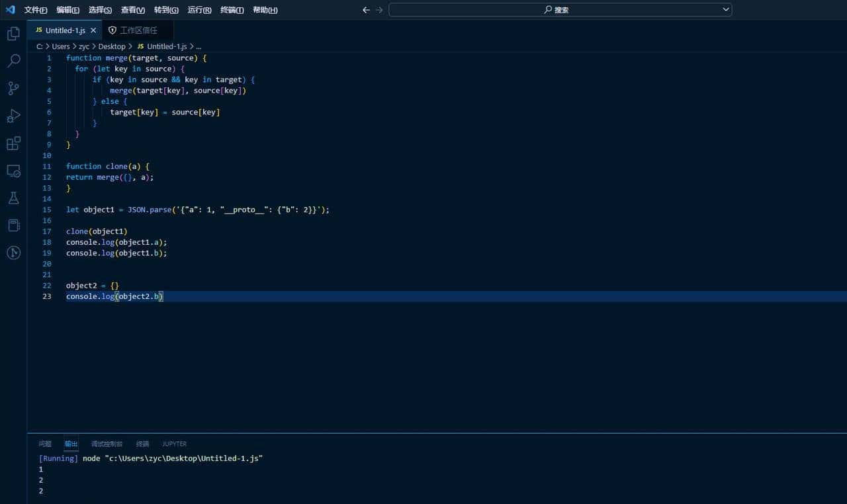Switch to the 终端 panel tab
The height and width of the screenshot is (504, 847).
(x=142, y=444)
